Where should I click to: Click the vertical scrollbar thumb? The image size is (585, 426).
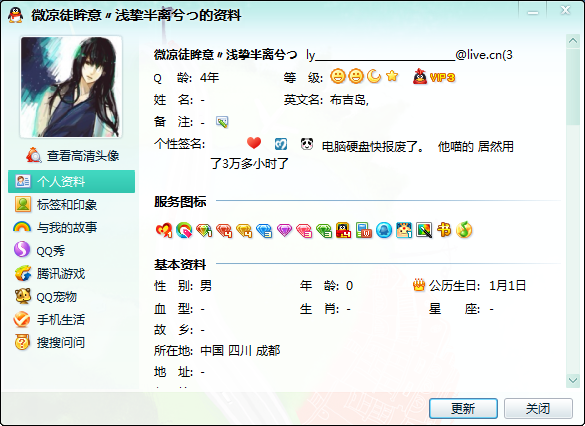pos(573,87)
